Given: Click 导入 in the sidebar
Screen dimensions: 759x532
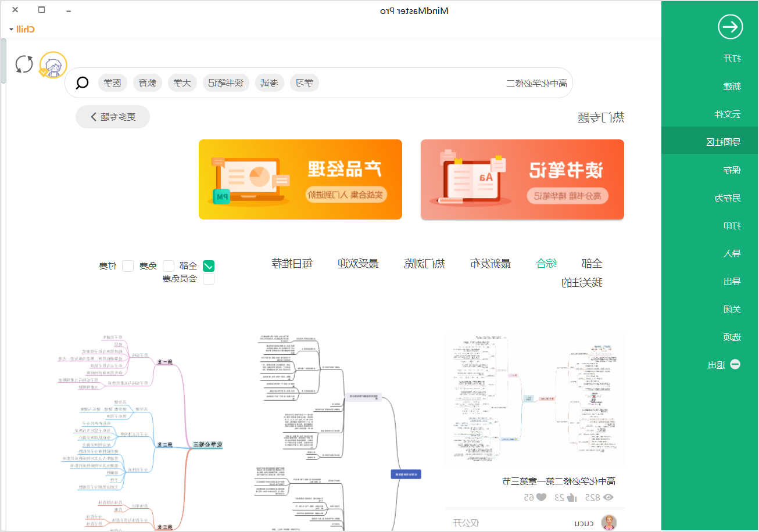Looking at the screenshot, I should pos(732,253).
